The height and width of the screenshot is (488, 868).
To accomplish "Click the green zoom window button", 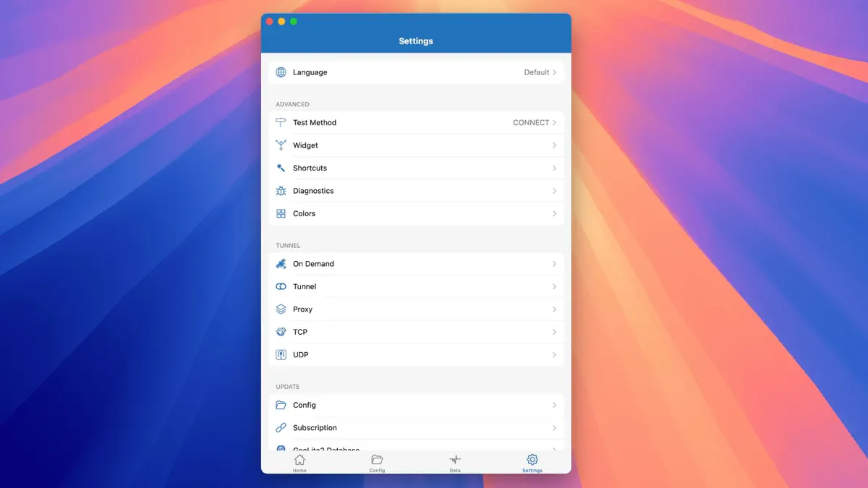I will point(294,22).
